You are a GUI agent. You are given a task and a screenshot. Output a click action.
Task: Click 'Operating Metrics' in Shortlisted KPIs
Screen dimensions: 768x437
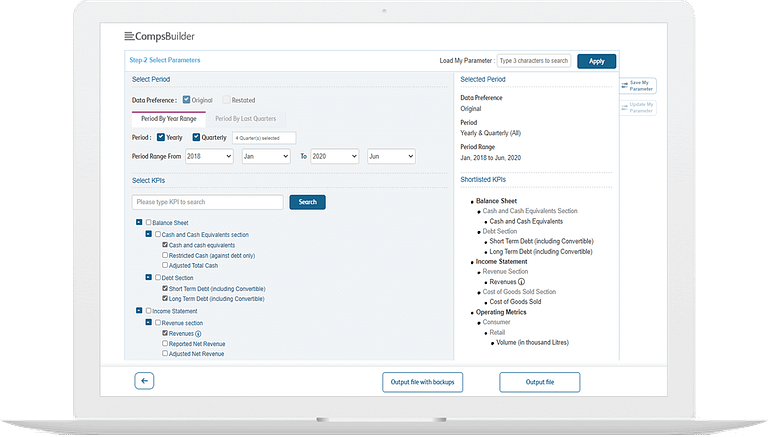[501, 312]
